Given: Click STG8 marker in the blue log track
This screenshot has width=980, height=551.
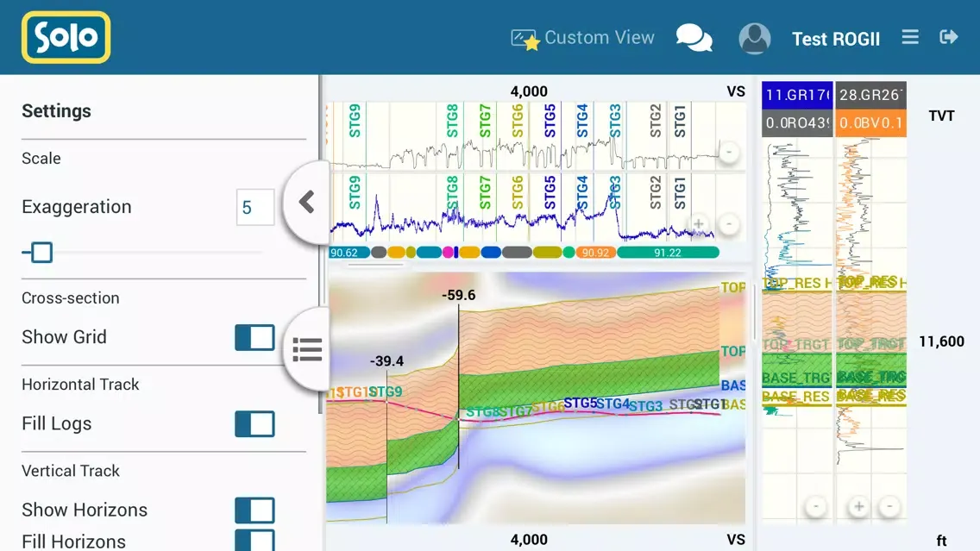Looking at the screenshot, I should (x=452, y=192).
